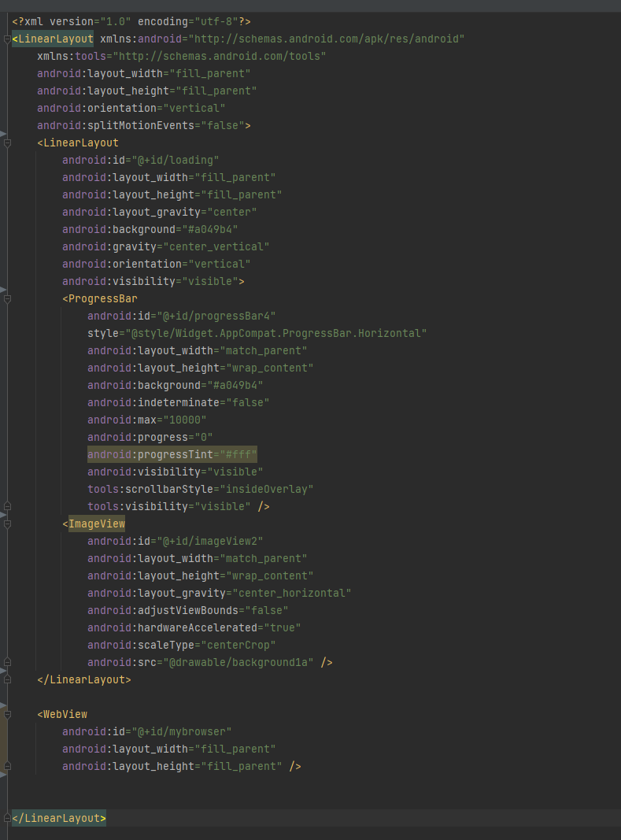621x840 pixels.
Task: Click the android:id="@+id/progressBar4" line
Action: click(182, 316)
